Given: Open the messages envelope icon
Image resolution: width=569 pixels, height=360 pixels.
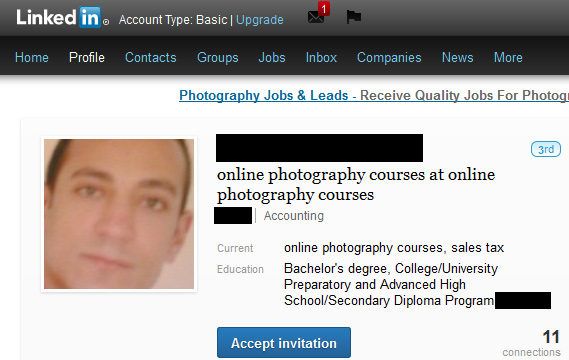Looking at the screenshot, I should [315, 17].
